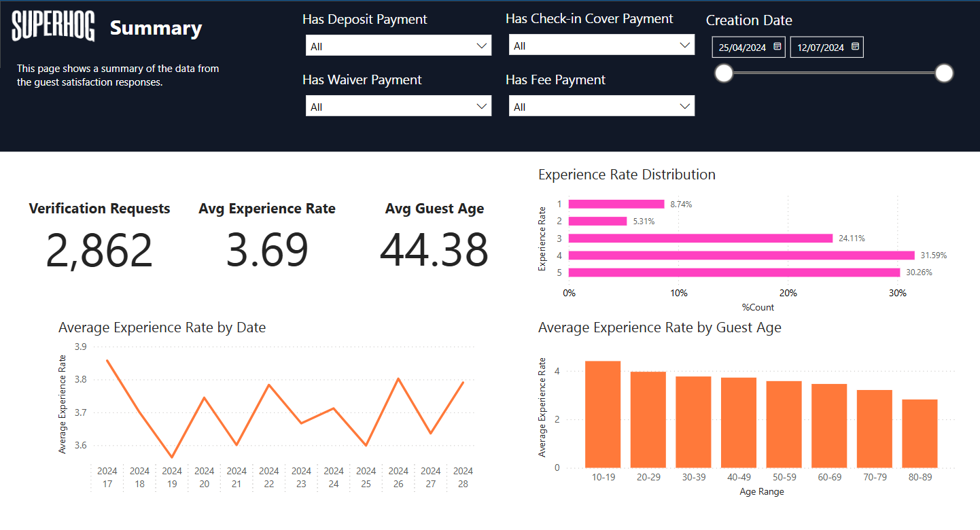Image resolution: width=980 pixels, height=530 pixels.
Task: Click the experience rate 1 pink bar
Action: (x=616, y=204)
